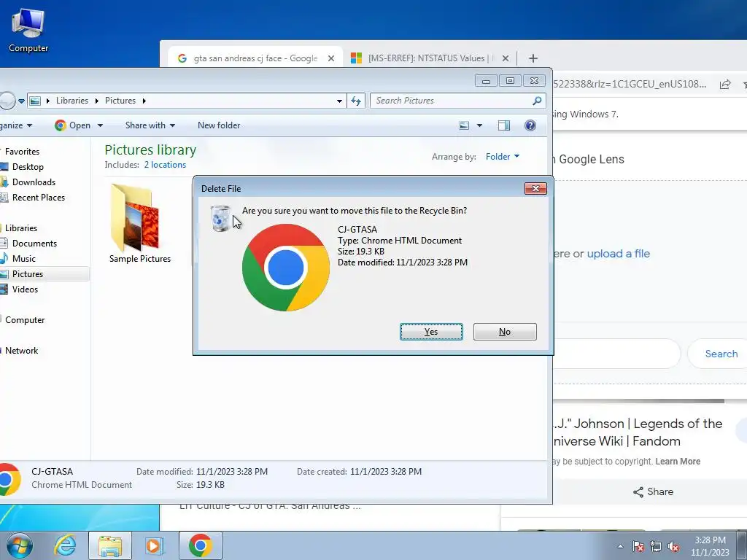Select Videos library in navigation pane

pos(25,289)
